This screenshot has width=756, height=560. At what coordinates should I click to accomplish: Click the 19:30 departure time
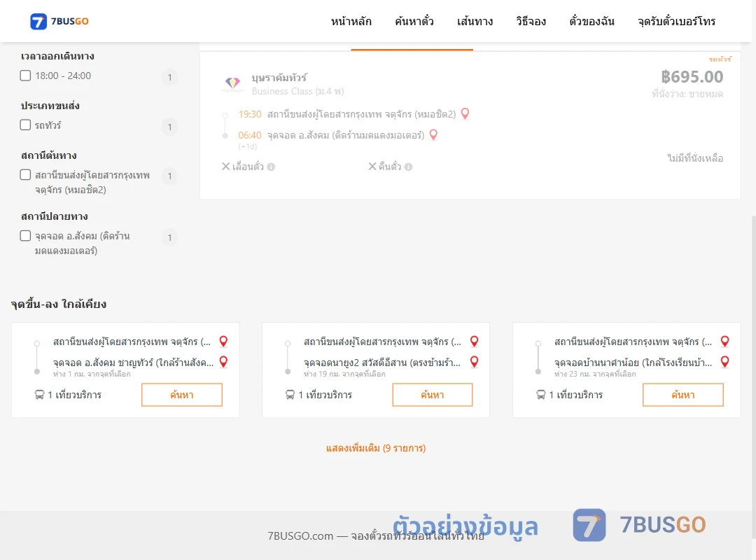(x=250, y=114)
